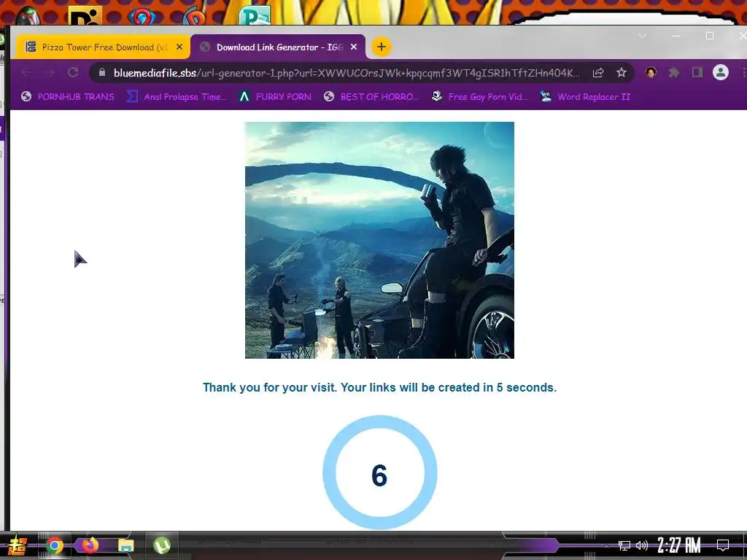Open File Explorer from the taskbar

pyautogui.click(x=125, y=545)
